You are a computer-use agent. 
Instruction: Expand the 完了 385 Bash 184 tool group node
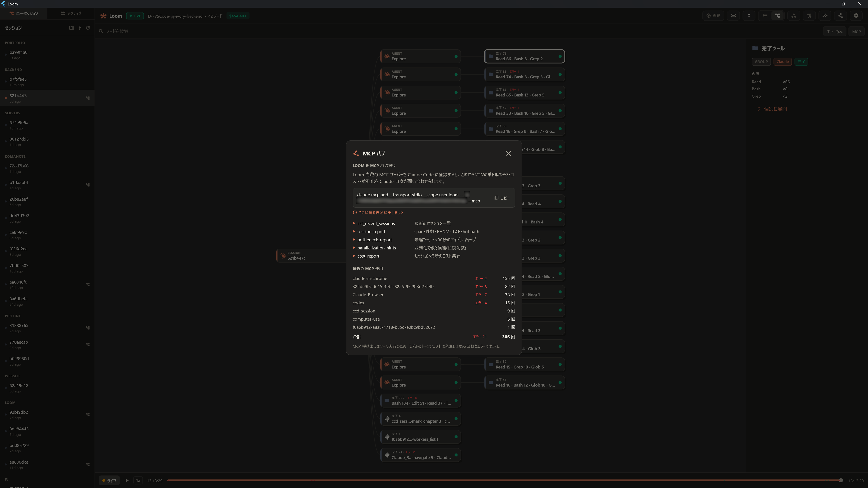pyautogui.click(x=420, y=401)
